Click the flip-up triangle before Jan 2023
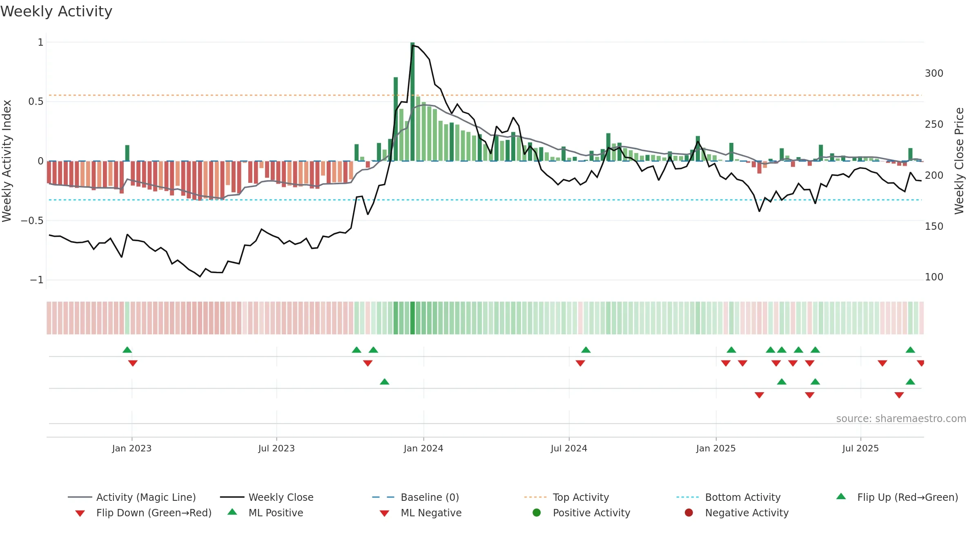The height and width of the screenshot is (551, 980). click(127, 350)
